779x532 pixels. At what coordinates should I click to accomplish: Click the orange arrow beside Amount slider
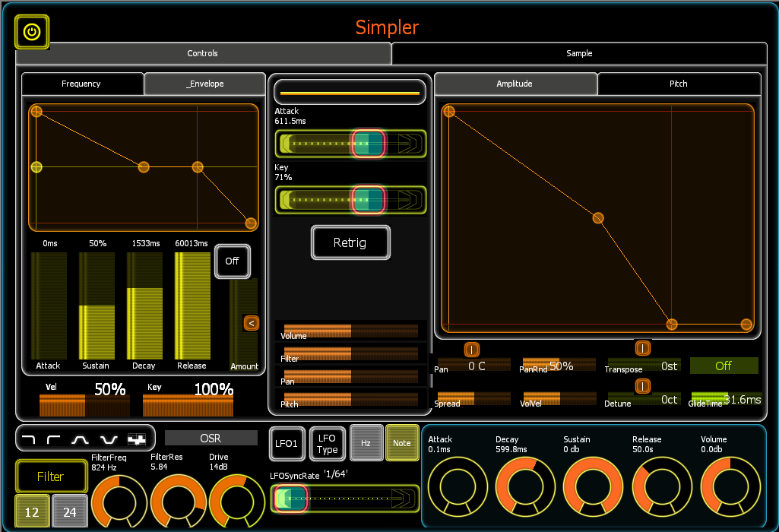pos(252,323)
